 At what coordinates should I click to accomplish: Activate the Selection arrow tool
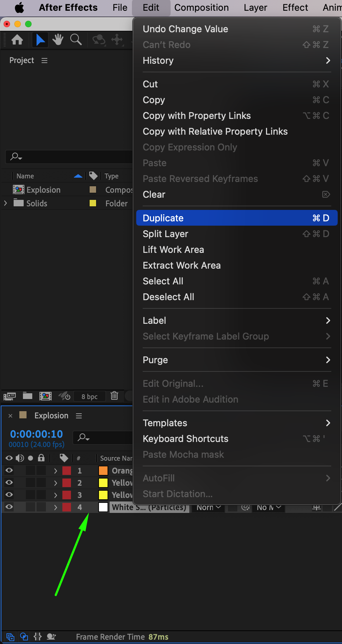(x=40, y=40)
